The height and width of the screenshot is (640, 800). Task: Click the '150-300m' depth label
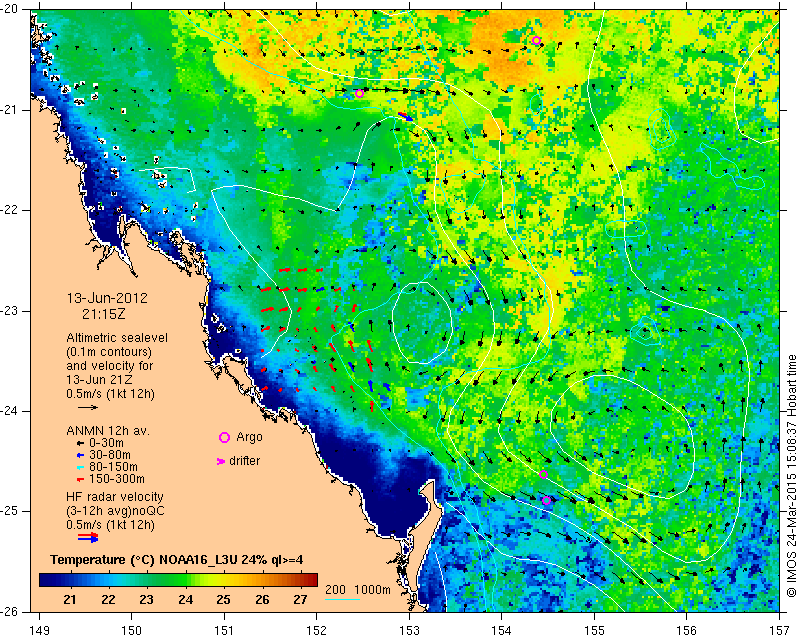117,479
